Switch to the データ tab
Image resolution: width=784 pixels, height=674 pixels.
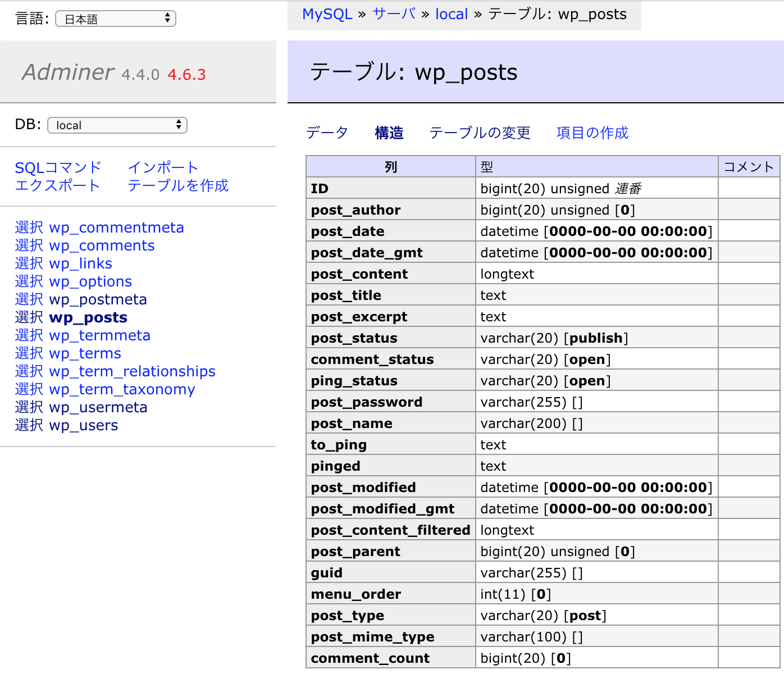coord(327,133)
